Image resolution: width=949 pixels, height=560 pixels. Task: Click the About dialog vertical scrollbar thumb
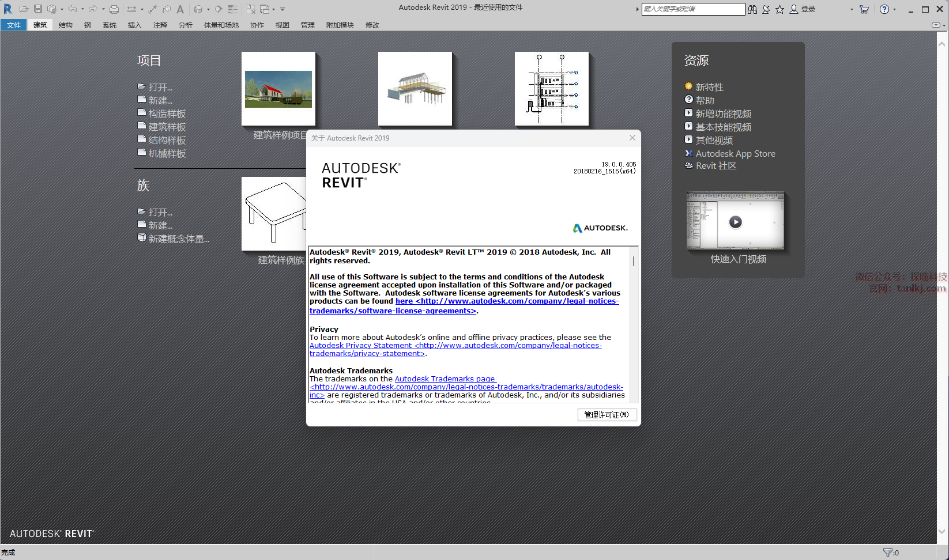point(634,261)
